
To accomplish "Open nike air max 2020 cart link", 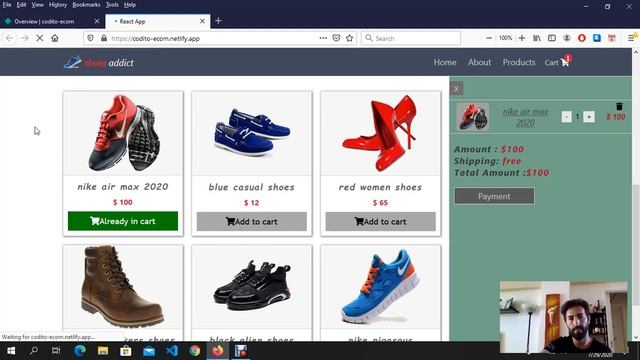I will coord(525,117).
